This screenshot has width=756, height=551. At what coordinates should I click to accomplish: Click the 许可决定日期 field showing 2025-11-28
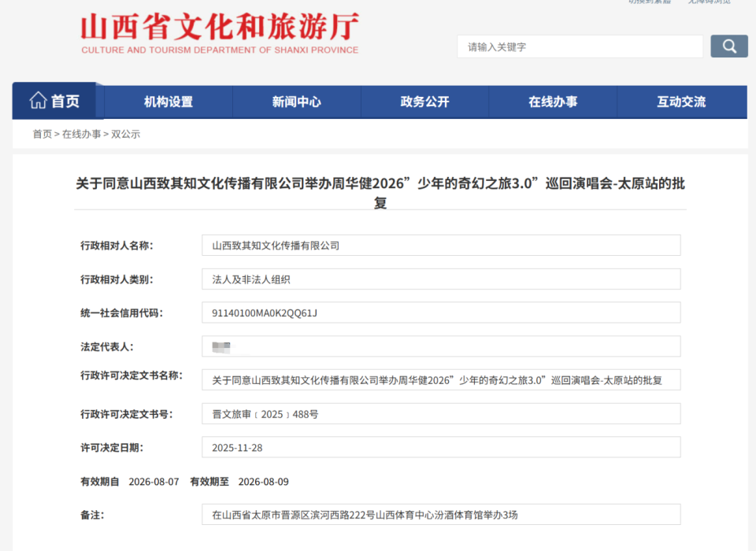pyautogui.click(x=441, y=447)
